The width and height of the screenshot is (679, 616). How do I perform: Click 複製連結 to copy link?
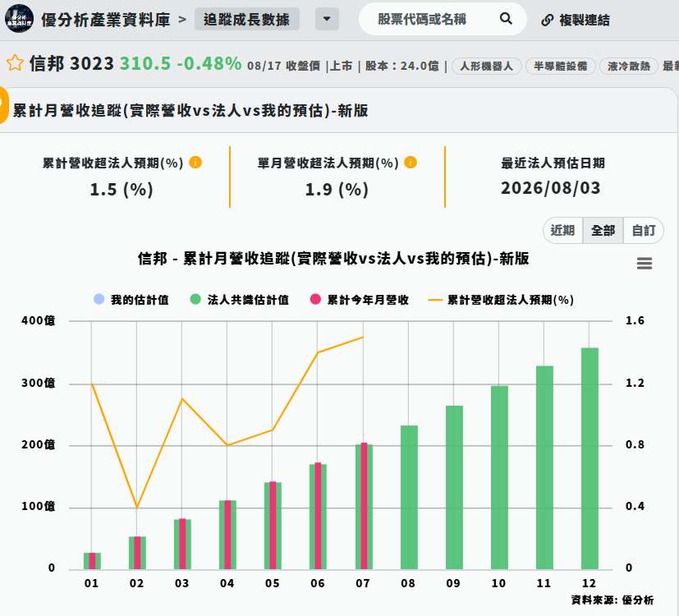point(584,20)
